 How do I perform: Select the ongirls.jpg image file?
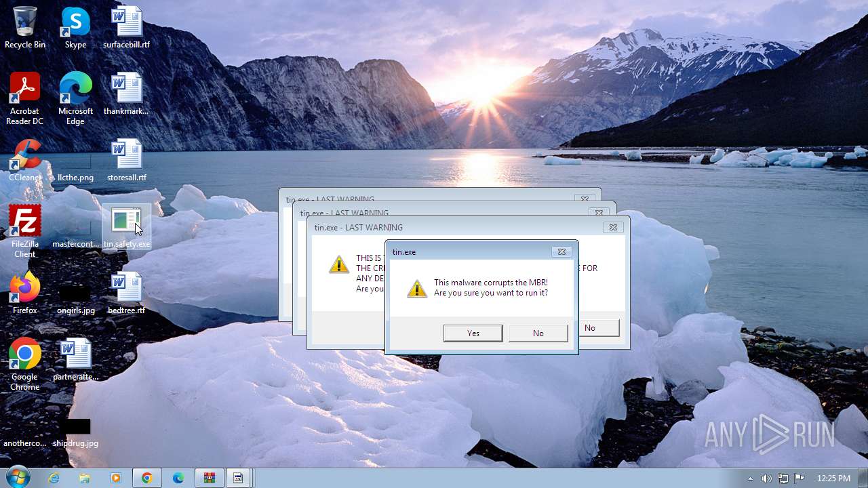point(75,300)
